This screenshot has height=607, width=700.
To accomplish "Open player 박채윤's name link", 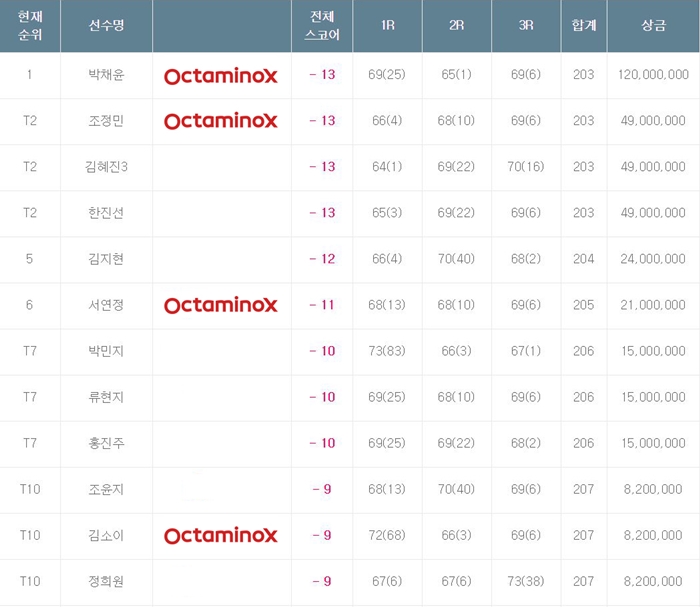I will tap(106, 75).
